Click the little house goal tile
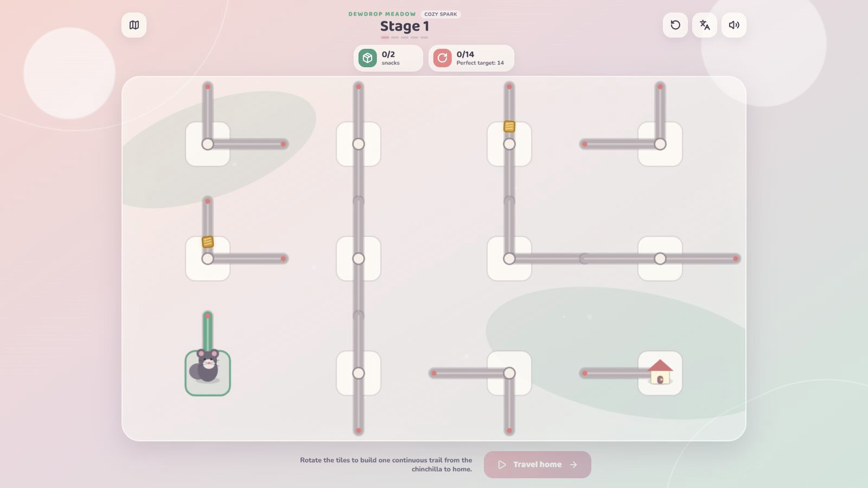Viewport: 868px width, 488px height. pyautogui.click(x=660, y=373)
